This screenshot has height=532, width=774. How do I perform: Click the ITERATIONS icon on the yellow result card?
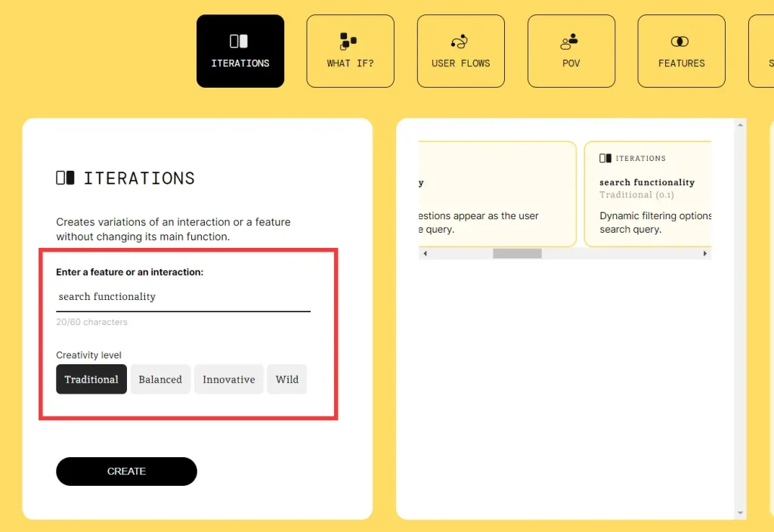[605, 158]
